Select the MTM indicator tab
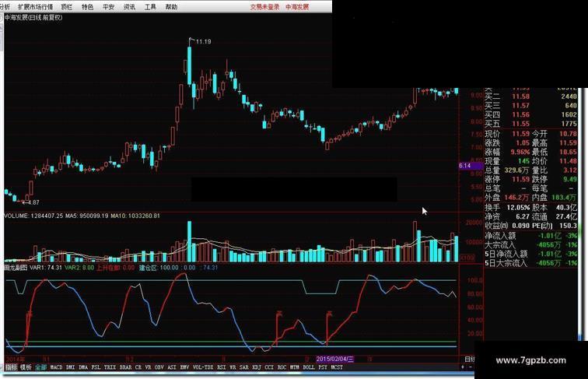Screen dimensions: 588x379 294,367
